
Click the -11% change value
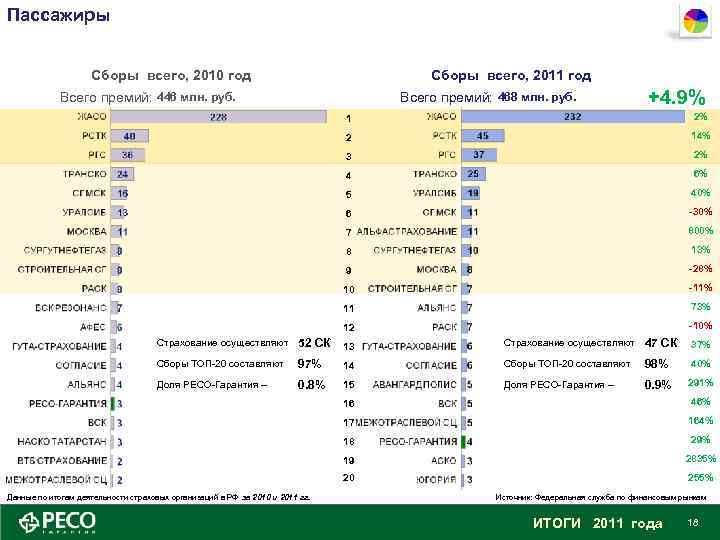700,288
